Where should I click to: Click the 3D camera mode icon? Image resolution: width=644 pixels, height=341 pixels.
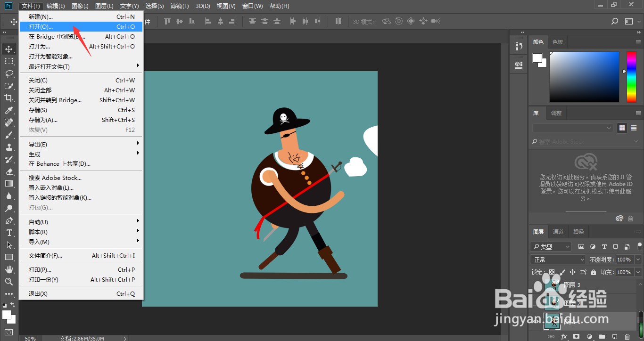(x=436, y=21)
